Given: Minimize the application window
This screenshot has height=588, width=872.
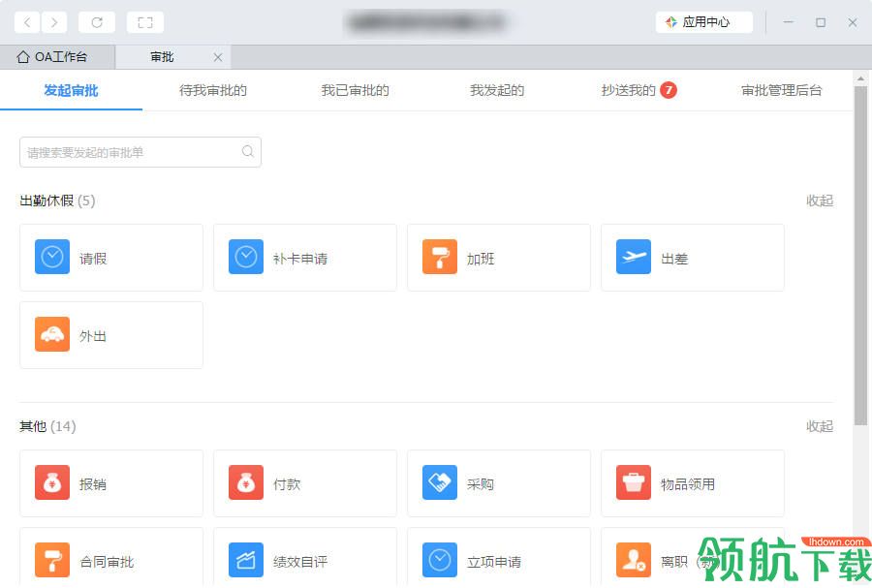Looking at the screenshot, I should point(788,22).
